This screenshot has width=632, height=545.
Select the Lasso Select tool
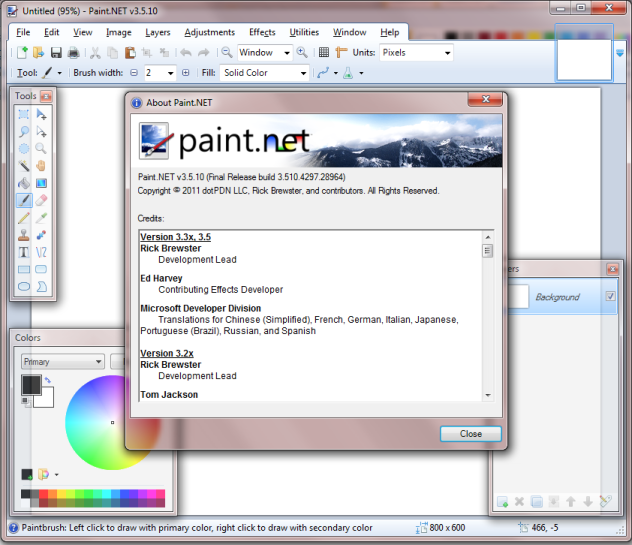click(x=24, y=131)
